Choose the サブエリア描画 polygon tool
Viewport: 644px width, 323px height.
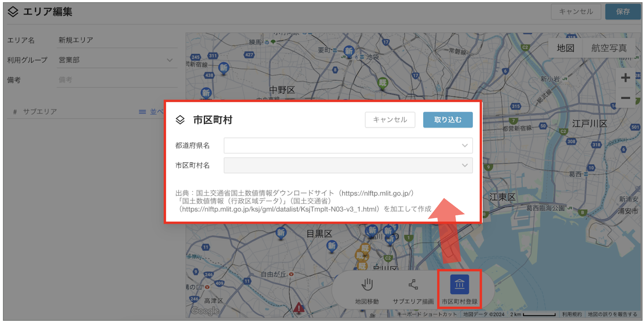[x=413, y=285]
